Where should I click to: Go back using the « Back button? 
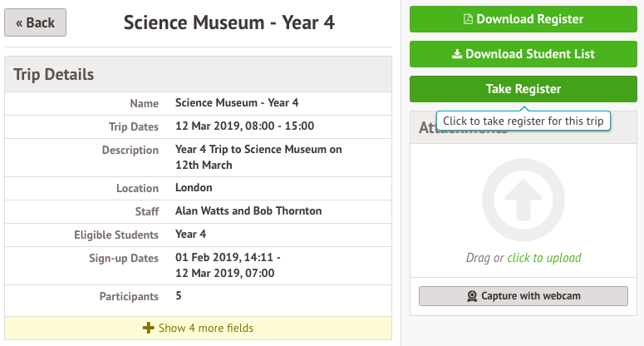coord(35,22)
